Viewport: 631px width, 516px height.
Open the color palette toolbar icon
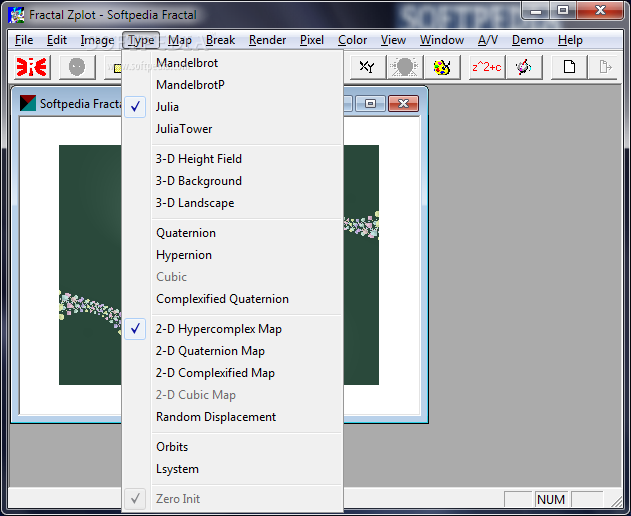441,67
